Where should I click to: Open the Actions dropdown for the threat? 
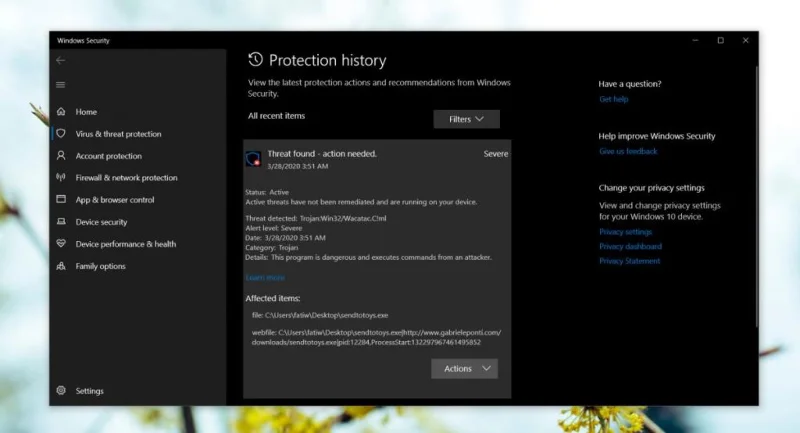[x=464, y=368]
